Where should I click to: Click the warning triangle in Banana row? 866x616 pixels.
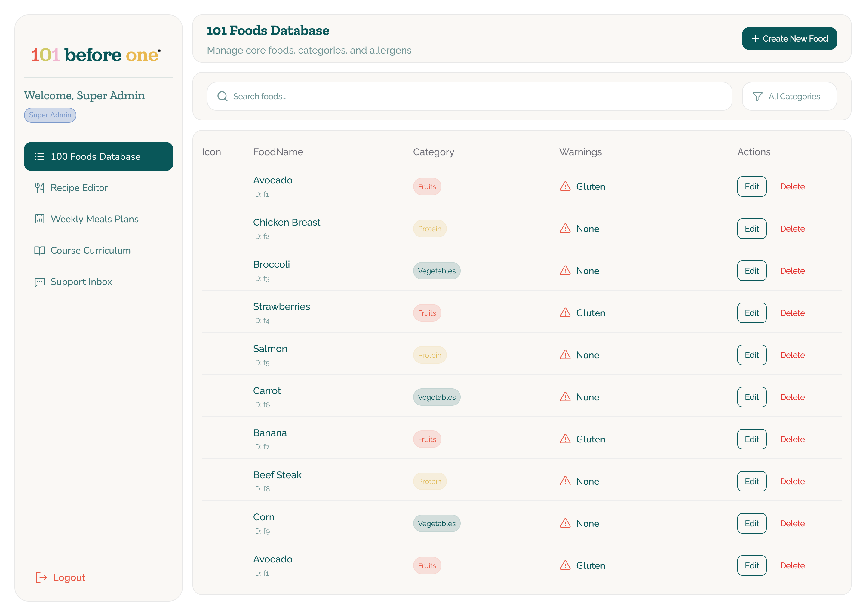point(565,439)
